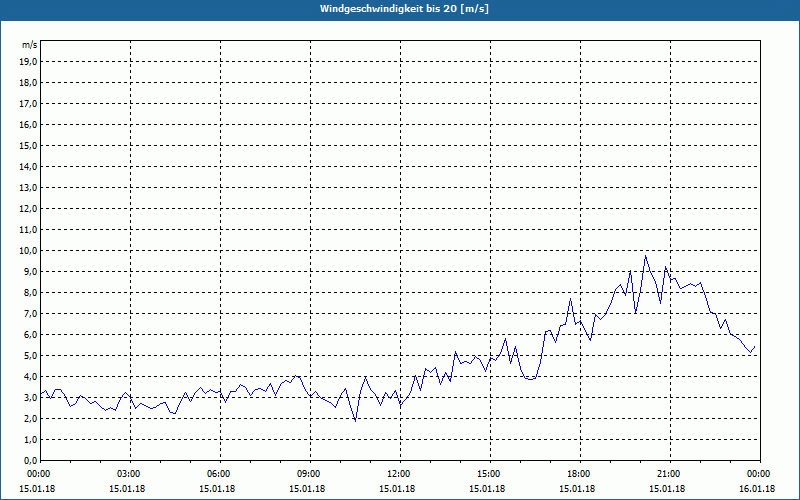Screen dimensions: 800x500
Task: Choose the y-axis label 9,0
Action: 30,271
